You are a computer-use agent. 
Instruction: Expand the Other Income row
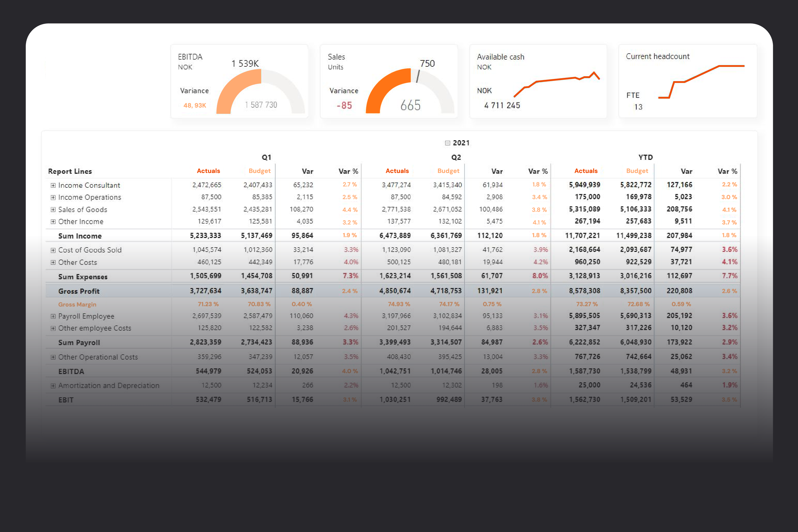coord(53,222)
